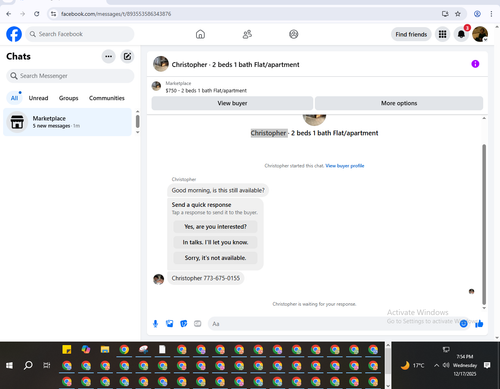Select the Communities chats tab
The height and width of the screenshot is (389, 500).
click(107, 98)
